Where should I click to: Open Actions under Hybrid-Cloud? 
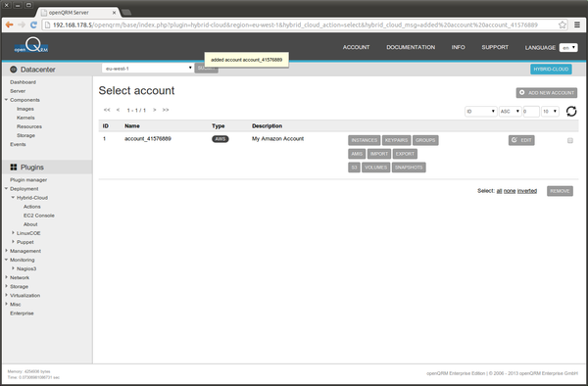point(32,207)
